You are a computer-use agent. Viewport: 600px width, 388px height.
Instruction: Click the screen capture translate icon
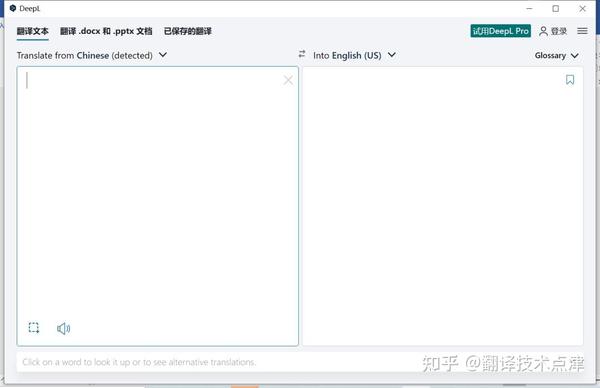[34, 328]
